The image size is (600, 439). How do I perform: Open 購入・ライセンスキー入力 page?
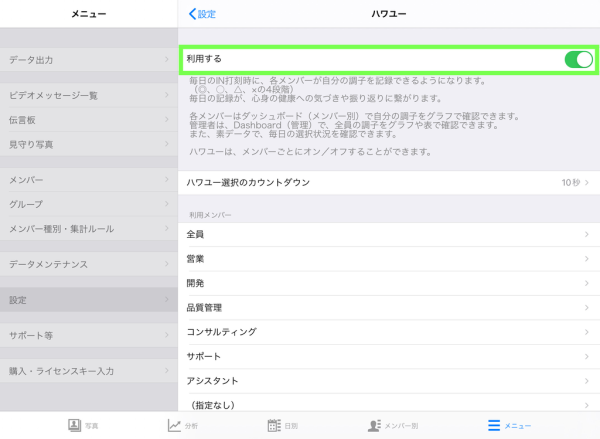point(89,371)
